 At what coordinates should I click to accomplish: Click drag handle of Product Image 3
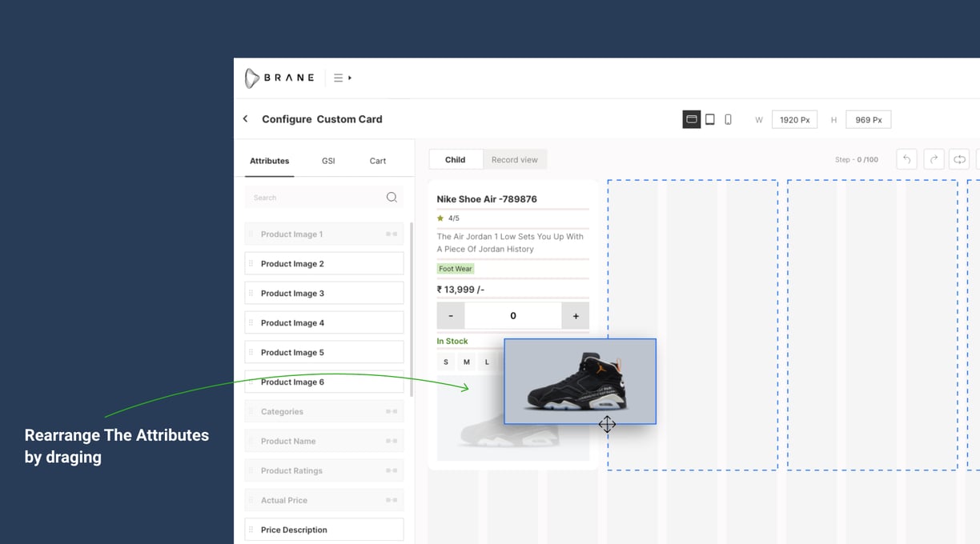pyautogui.click(x=251, y=293)
